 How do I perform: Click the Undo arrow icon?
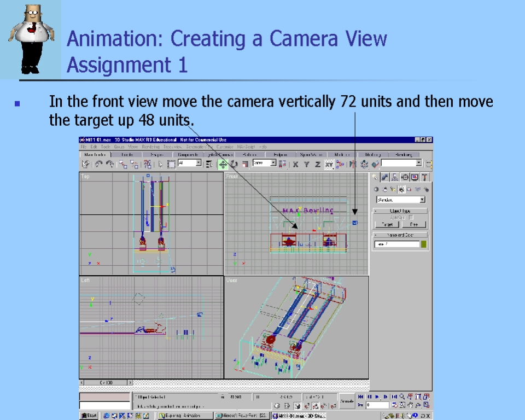98,164
